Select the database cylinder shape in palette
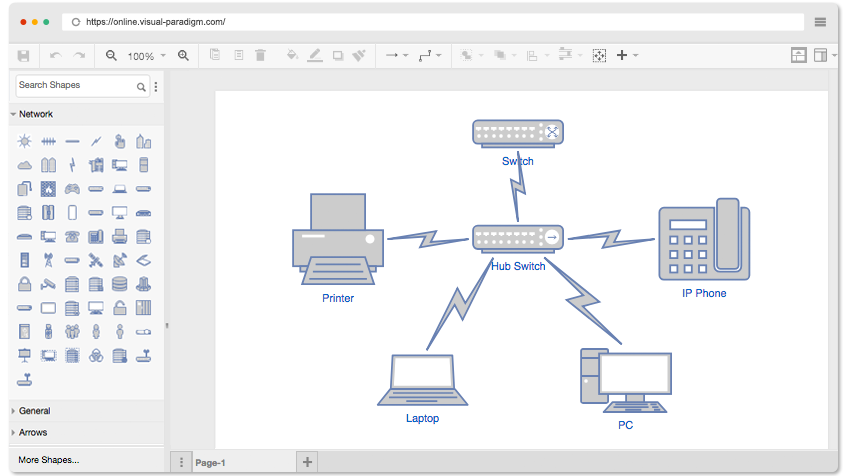The image size is (848, 476). click(x=120, y=284)
